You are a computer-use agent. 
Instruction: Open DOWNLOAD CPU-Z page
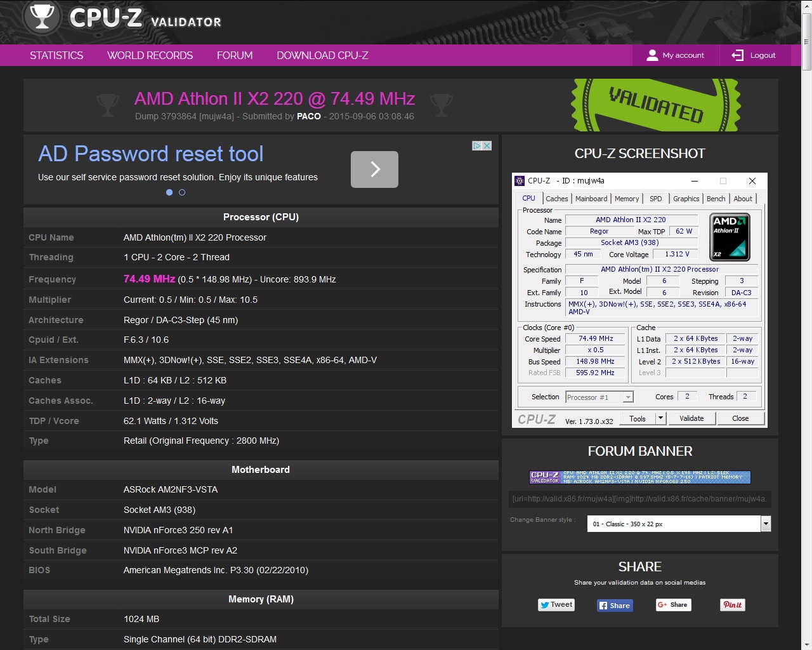tap(322, 55)
